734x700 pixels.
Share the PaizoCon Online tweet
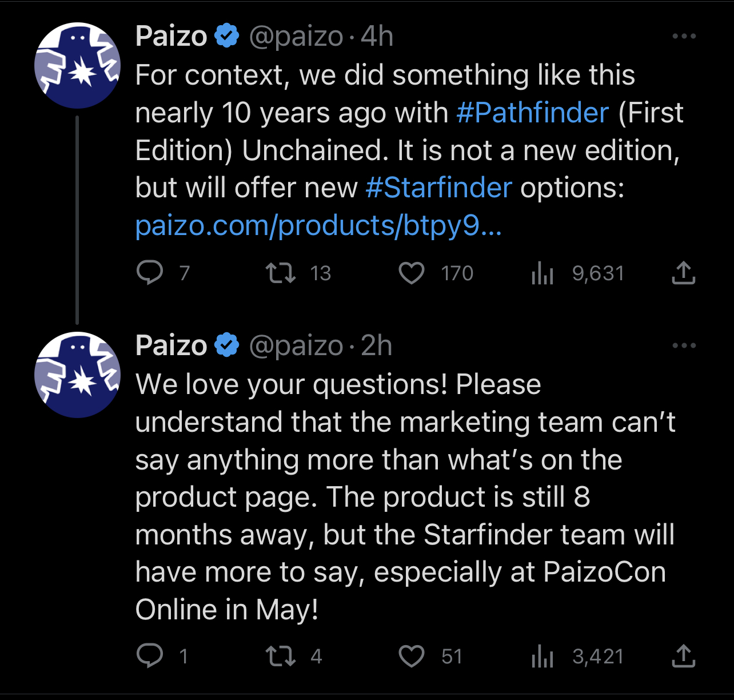click(x=683, y=656)
